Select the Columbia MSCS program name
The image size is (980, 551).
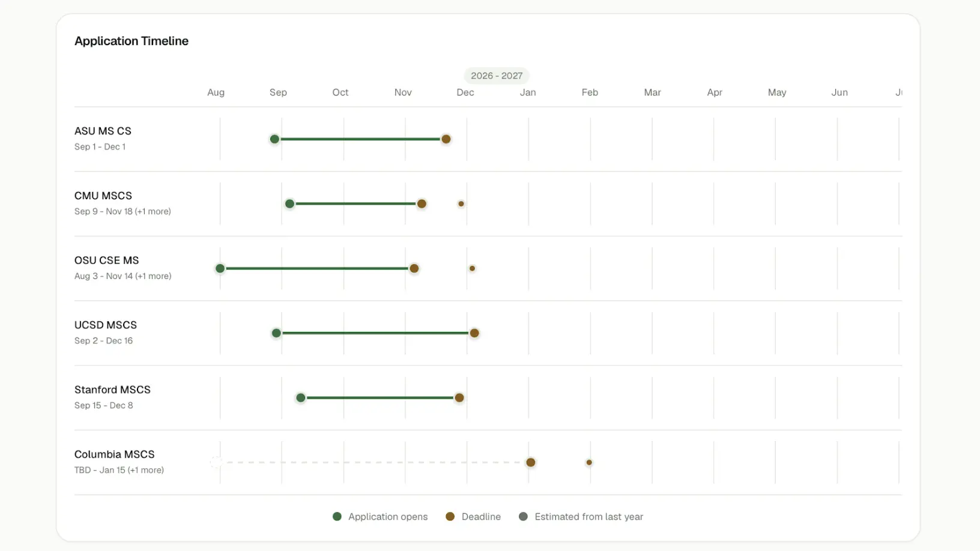click(x=115, y=454)
